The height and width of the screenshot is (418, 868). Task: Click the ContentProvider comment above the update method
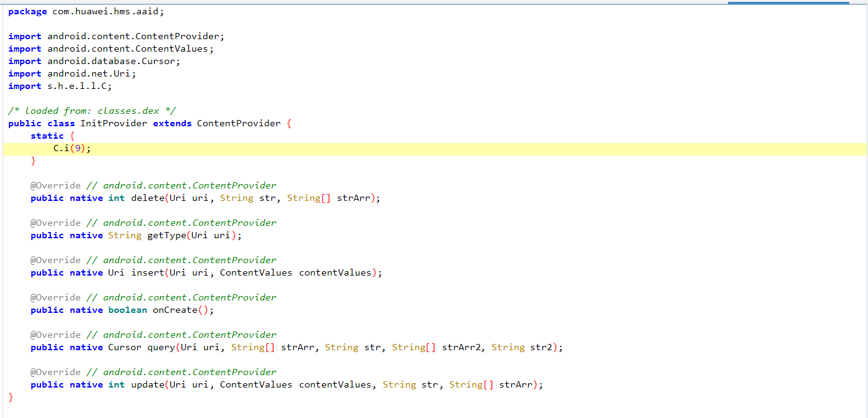(x=181, y=372)
